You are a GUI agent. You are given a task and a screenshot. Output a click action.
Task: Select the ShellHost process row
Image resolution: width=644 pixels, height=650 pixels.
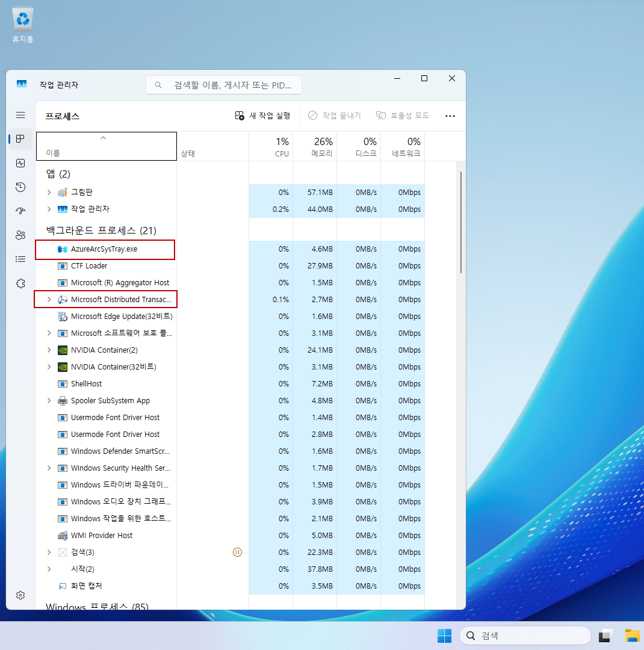click(x=230, y=384)
